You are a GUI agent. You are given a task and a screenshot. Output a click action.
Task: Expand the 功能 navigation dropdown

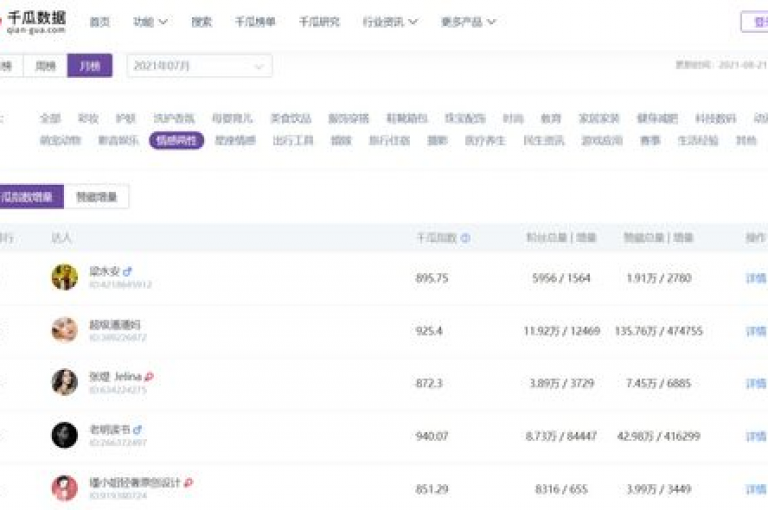pos(150,22)
